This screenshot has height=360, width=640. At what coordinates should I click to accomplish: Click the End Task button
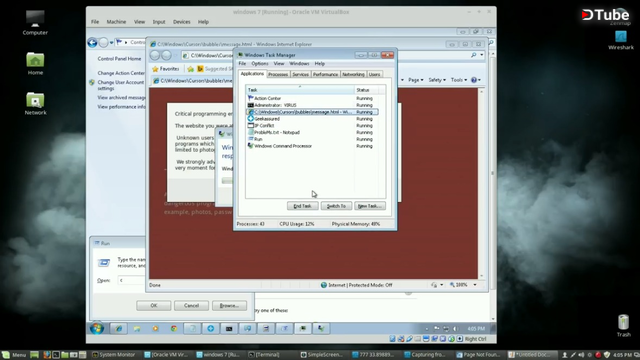coord(302,206)
